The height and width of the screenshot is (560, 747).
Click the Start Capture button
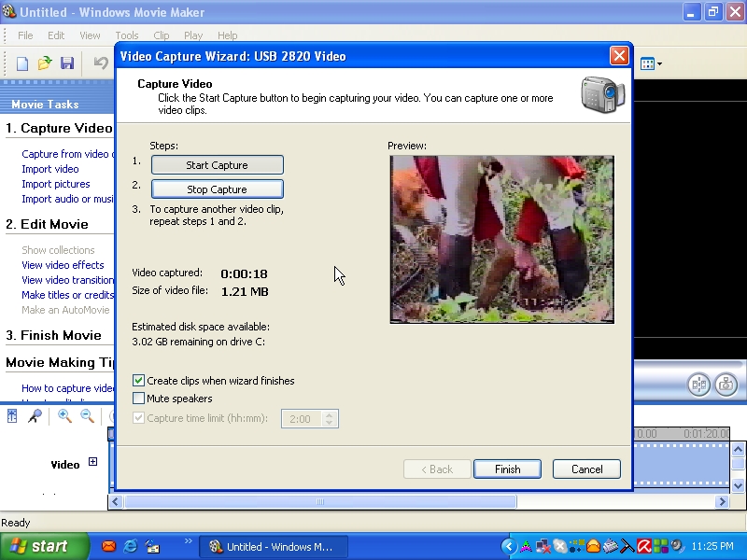click(x=217, y=165)
